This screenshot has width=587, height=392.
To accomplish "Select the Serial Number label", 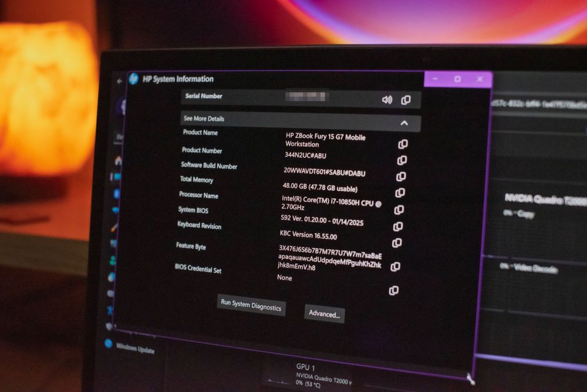I will [204, 96].
